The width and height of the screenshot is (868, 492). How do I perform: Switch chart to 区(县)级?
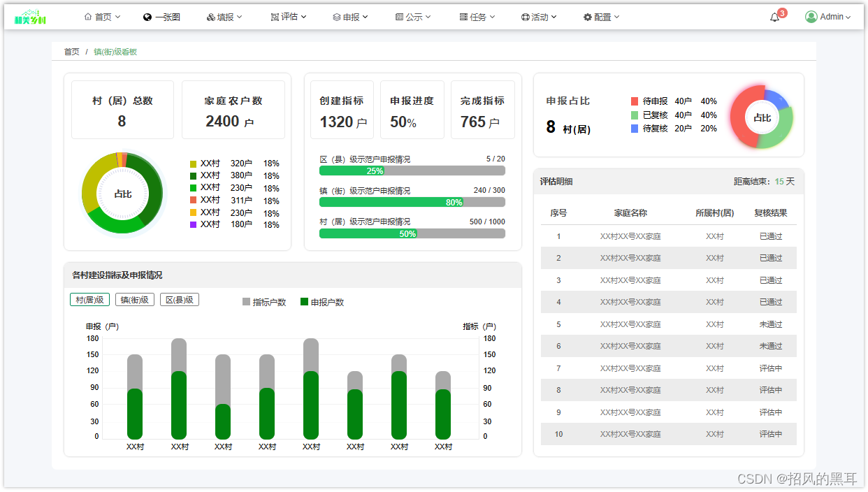(180, 300)
